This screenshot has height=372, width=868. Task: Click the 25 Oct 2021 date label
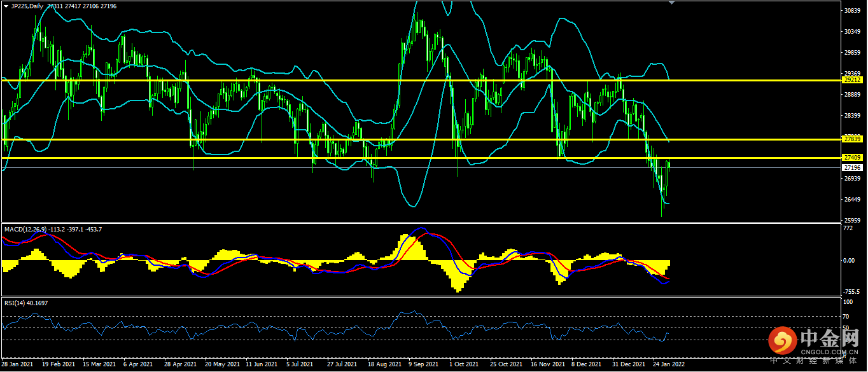point(506,364)
